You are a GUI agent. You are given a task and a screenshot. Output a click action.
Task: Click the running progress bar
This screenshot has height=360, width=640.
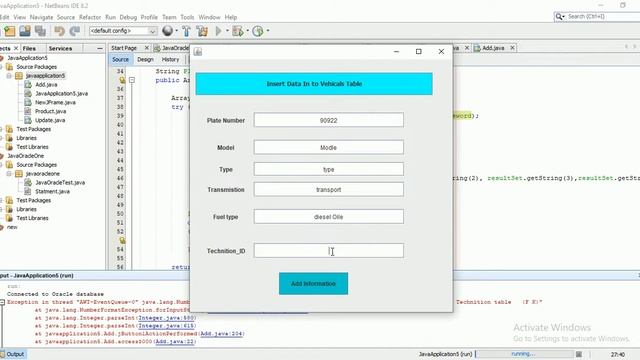coord(524,354)
